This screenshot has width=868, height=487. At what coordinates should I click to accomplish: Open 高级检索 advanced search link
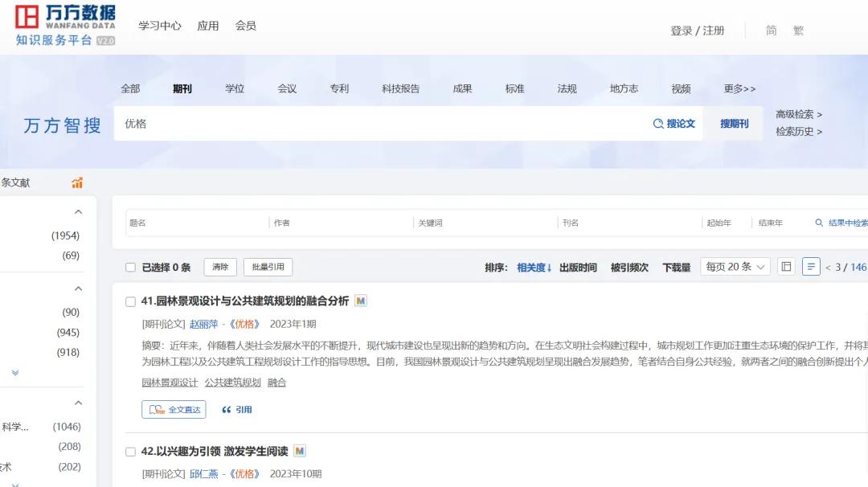tap(799, 114)
